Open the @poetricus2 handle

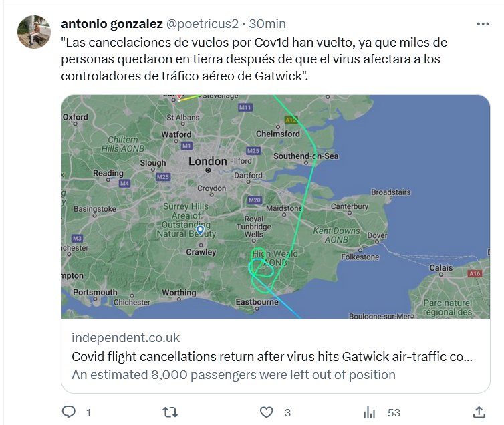pyautogui.click(x=202, y=24)
